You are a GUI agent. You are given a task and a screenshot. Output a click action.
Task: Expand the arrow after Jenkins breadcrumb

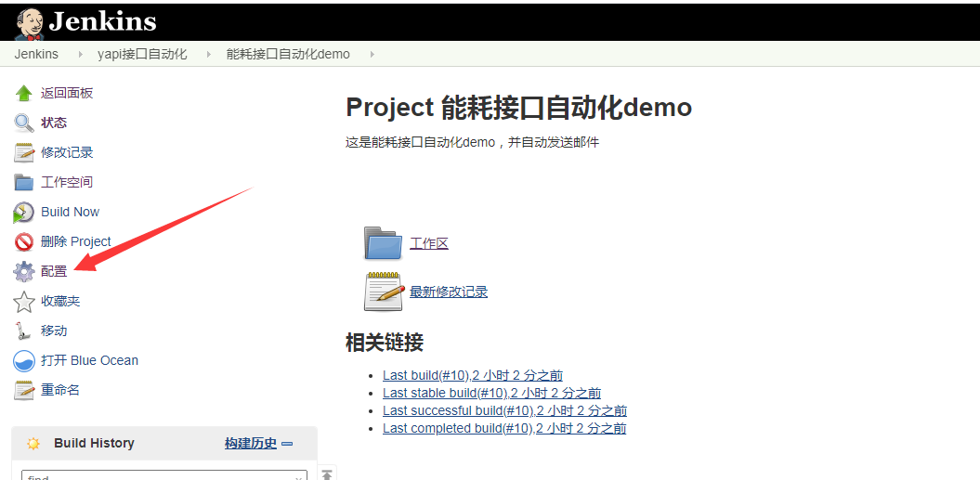[x=80, y=55]
